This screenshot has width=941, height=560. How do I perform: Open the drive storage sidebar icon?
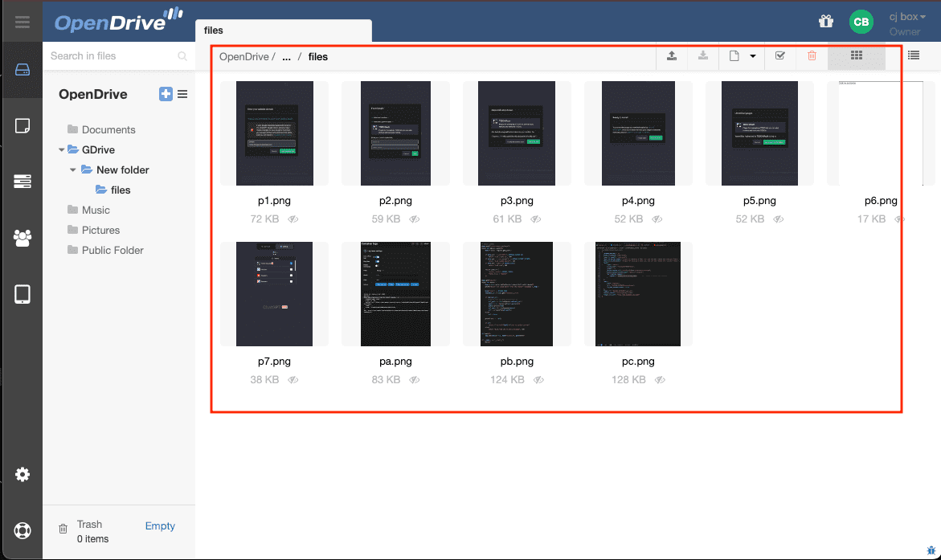(x=23, y=70)
